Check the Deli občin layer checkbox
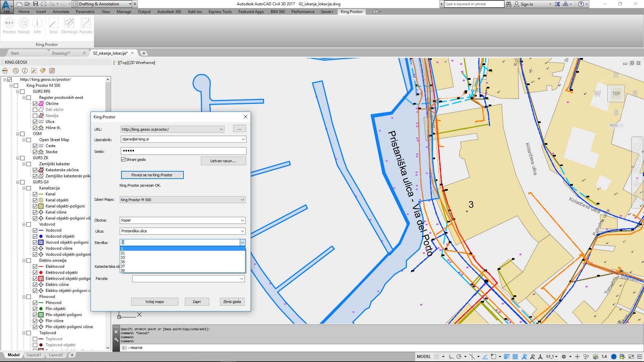Screen dimensions: 644x362 pos(35,110)
